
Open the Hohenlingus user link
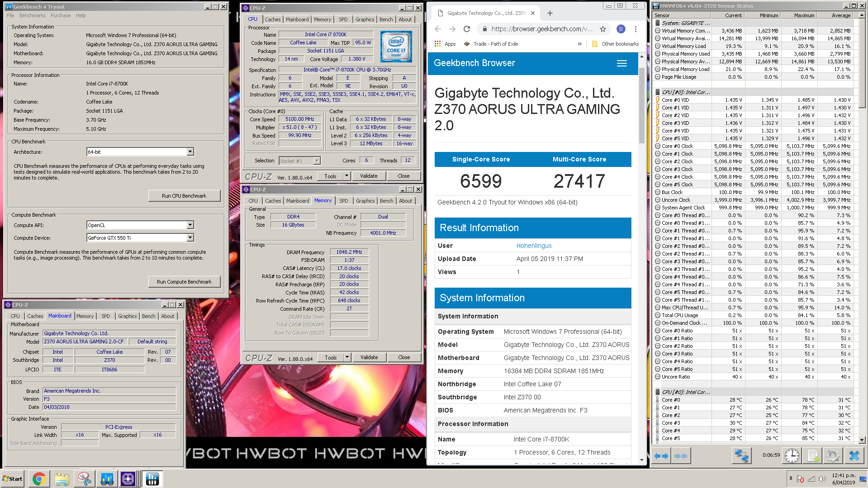tap(534, 246)
